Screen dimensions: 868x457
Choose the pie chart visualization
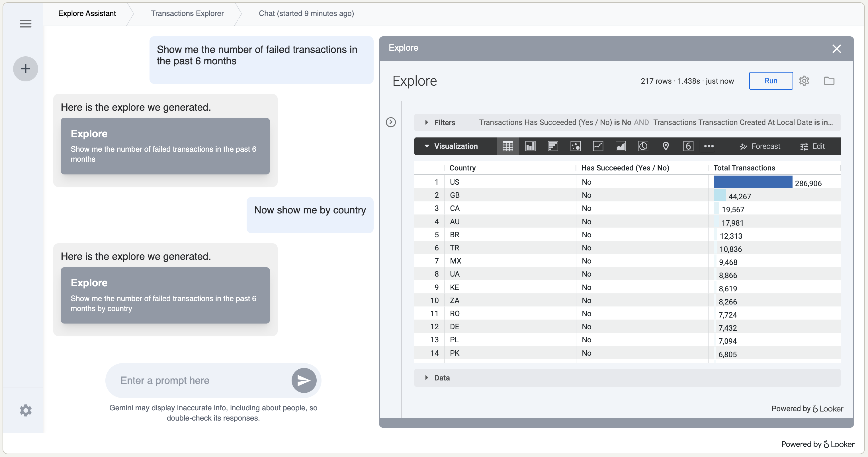[643, 146]
